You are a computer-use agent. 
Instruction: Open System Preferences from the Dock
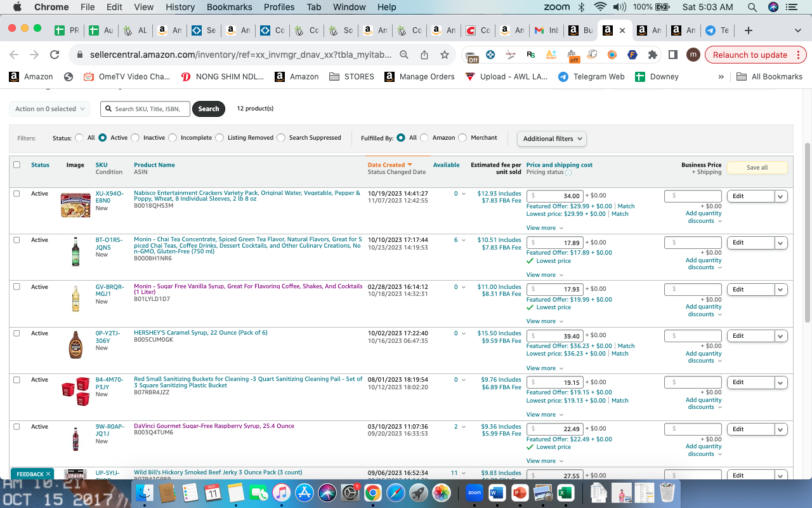(350, 493)
